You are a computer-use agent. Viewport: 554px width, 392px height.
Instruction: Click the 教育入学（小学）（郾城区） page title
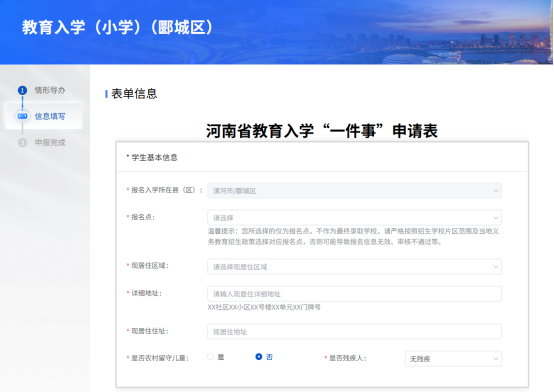117,27
